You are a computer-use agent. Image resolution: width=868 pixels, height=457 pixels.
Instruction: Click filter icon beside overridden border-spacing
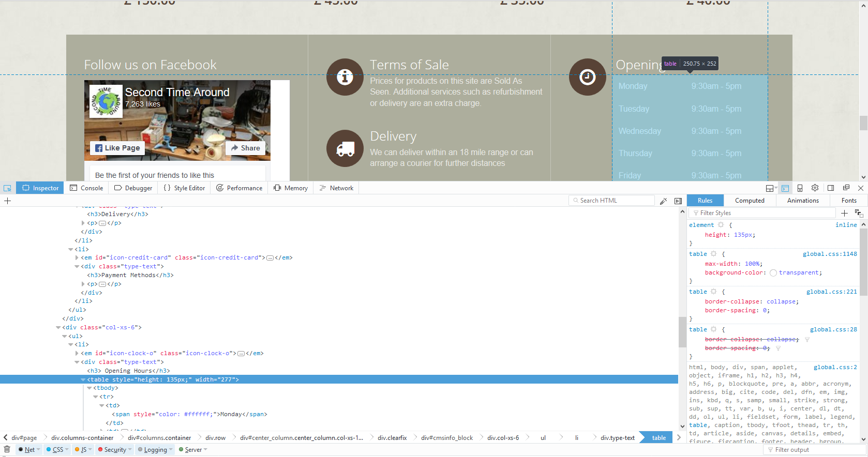click(778, 348)
